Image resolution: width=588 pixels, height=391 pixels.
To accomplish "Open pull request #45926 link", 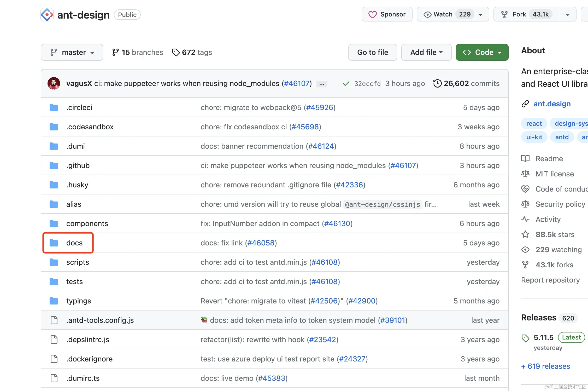I will pos(320,107).
